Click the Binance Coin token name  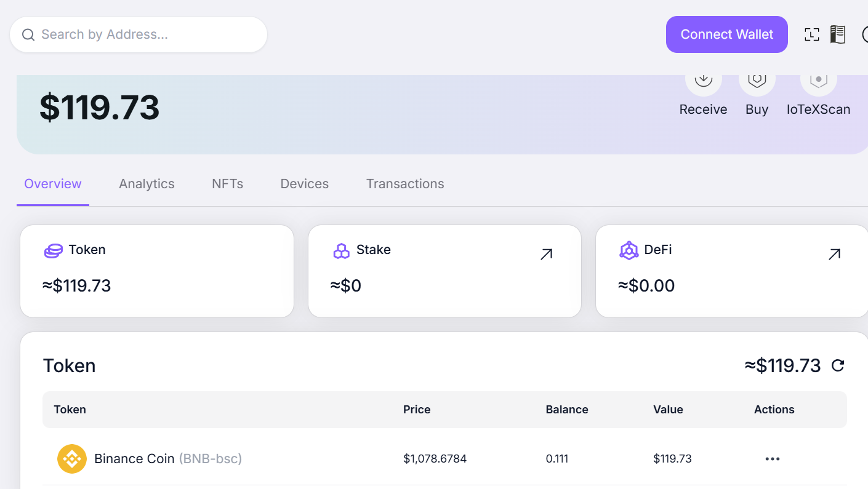pyautogui.click(x=134, y=459)
